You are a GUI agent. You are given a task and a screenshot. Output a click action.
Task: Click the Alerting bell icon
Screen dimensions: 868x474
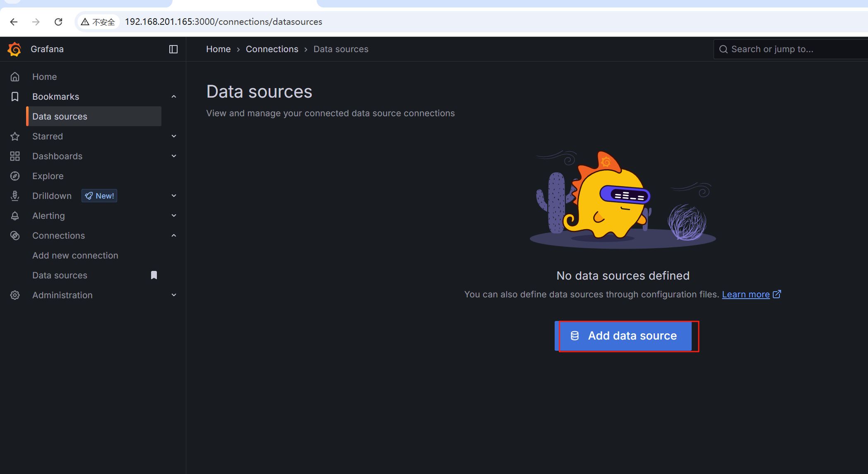pos(15,216)
